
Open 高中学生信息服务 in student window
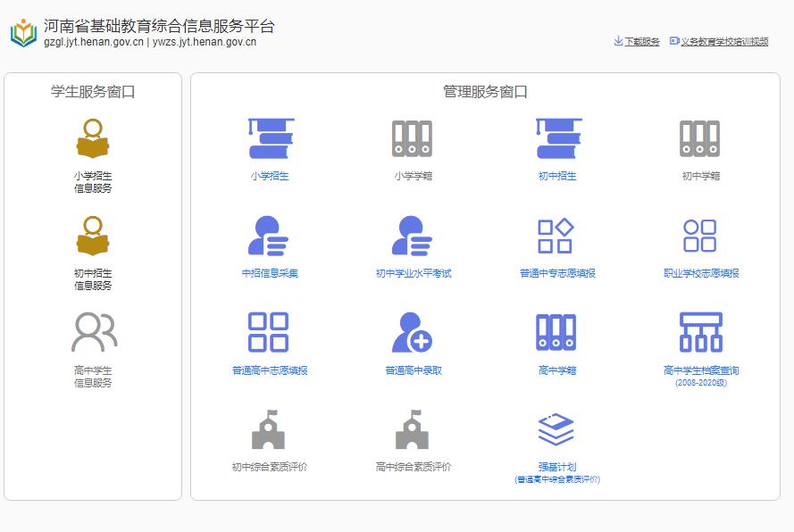(x=93, y=333)
